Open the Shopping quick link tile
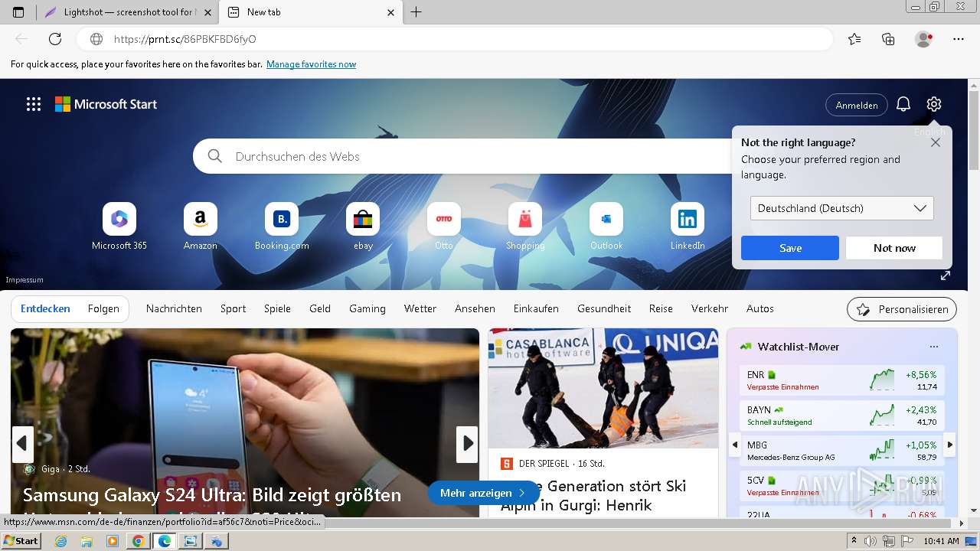 (x=525, y=227)
